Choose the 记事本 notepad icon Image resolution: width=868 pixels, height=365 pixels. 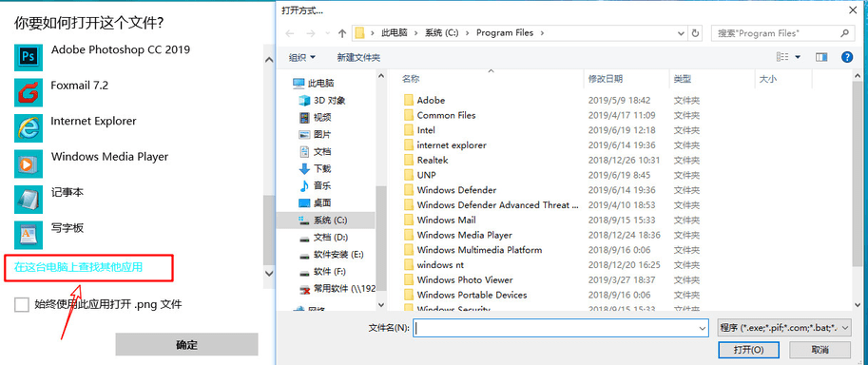point(29,199)
